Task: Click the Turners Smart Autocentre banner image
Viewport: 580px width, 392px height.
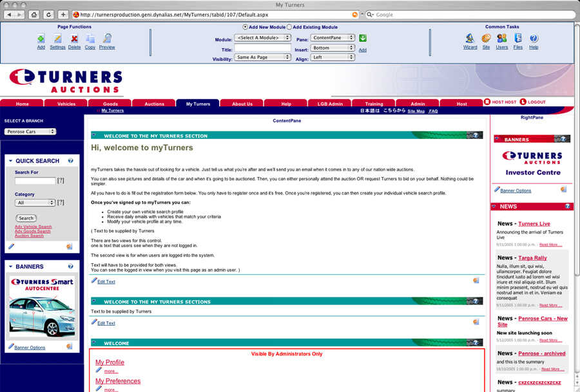Action: click(x=42, y=306)
